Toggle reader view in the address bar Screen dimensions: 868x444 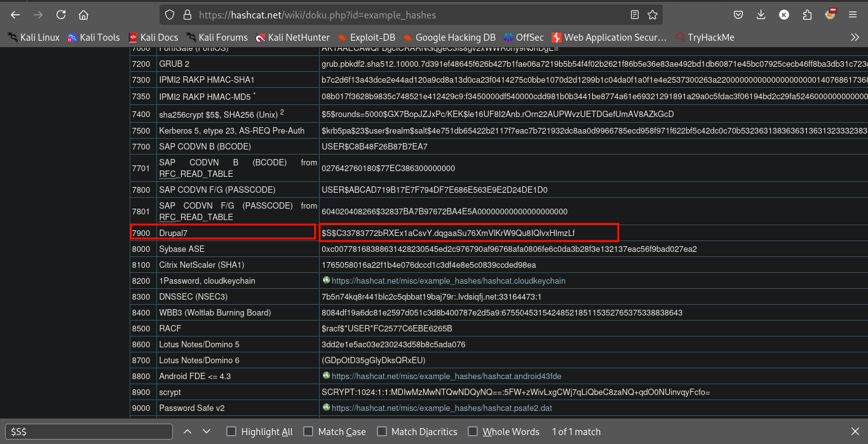[635, 15]
